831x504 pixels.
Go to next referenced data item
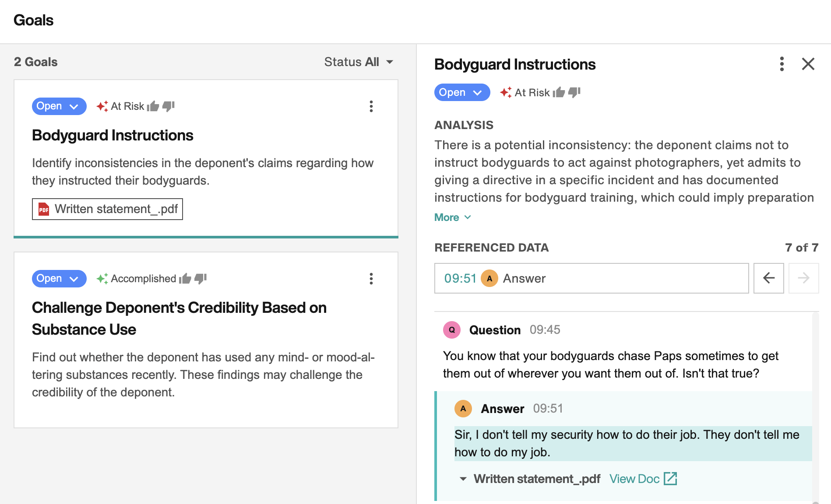pos(803,278)
